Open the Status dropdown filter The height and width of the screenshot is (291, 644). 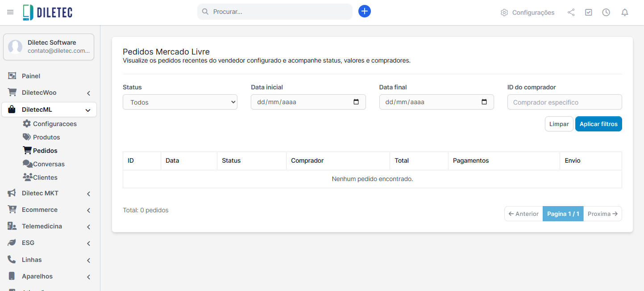tap(180, 102)
